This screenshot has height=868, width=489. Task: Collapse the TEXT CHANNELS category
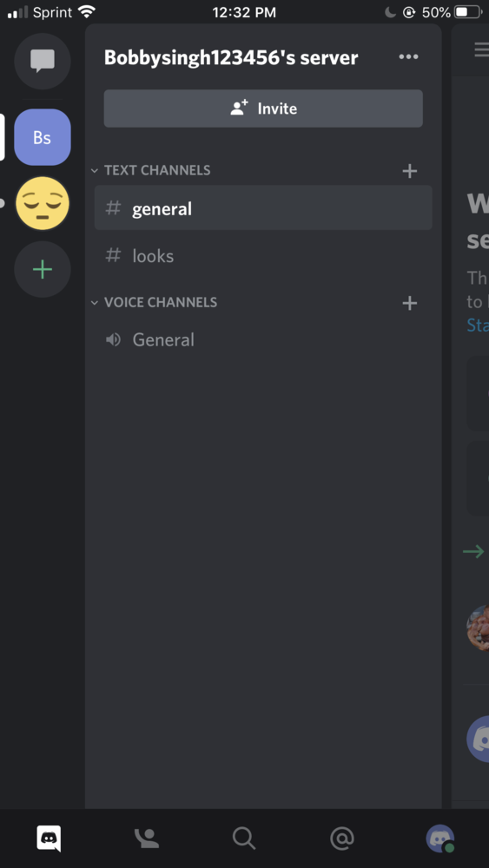point(151,170)
